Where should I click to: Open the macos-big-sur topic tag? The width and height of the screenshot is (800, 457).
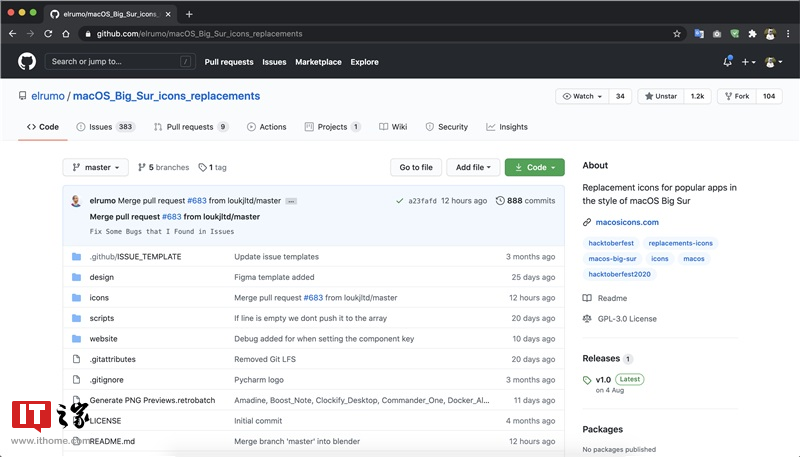pyautogui.click(x=612, y=259)
